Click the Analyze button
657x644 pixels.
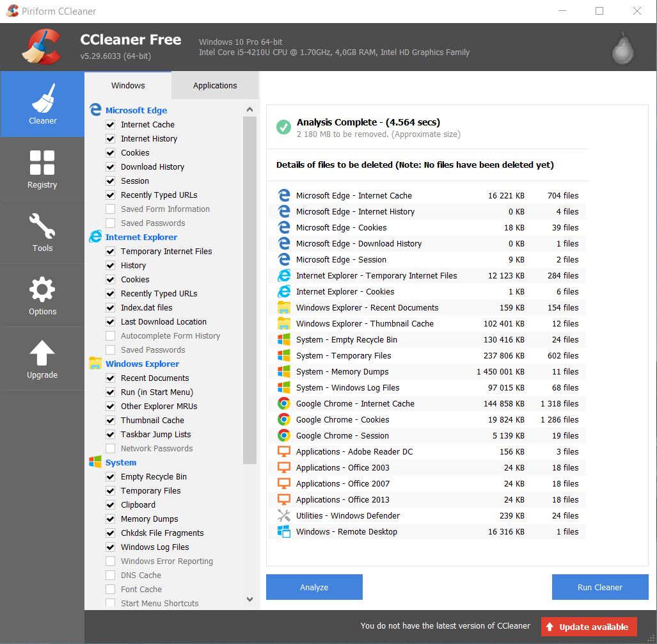[x=314, y=587]
